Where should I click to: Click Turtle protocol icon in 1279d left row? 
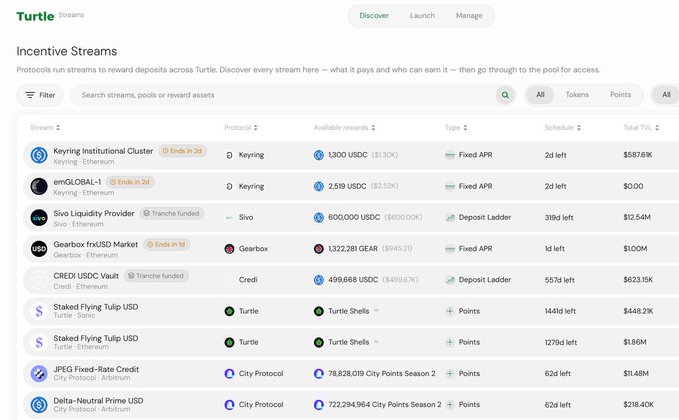(230, 342)
